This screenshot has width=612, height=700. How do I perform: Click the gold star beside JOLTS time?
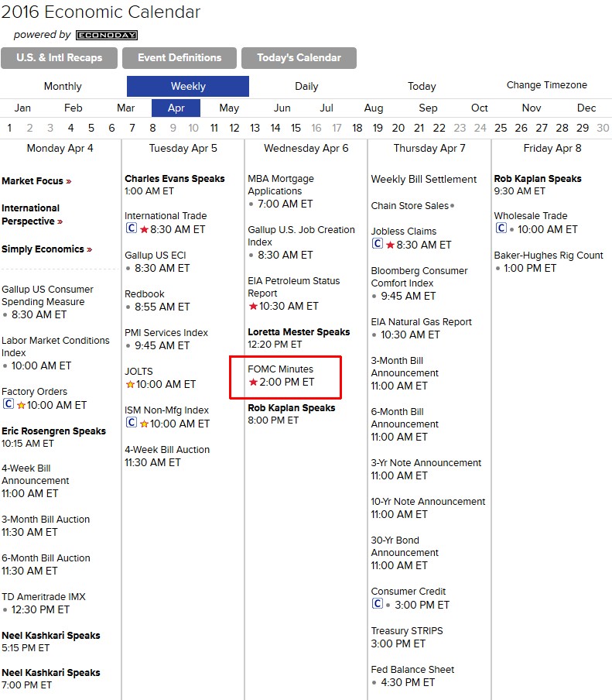[x=130, y=384]
